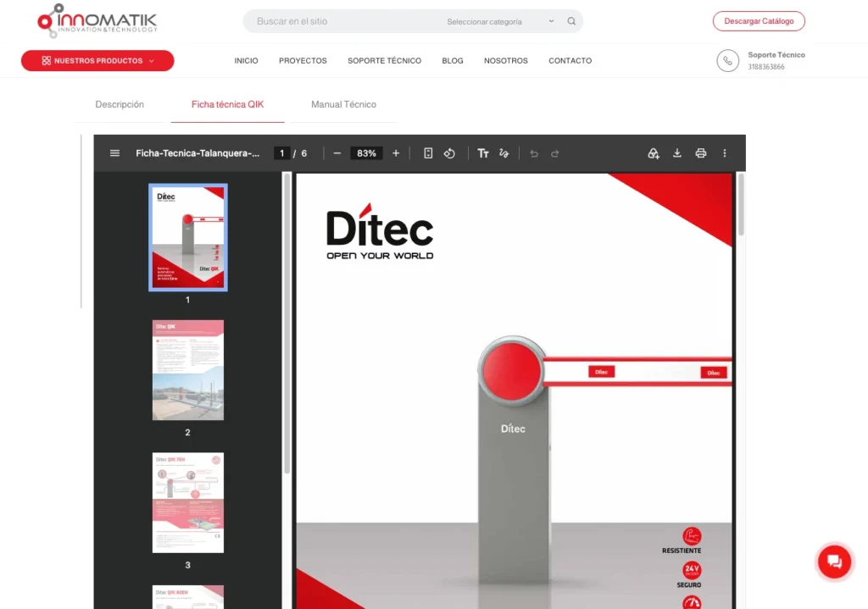868x609 pixels.
Task: Open the floating chat bubble
Action: pyautogui.click(x=834, y=562)
